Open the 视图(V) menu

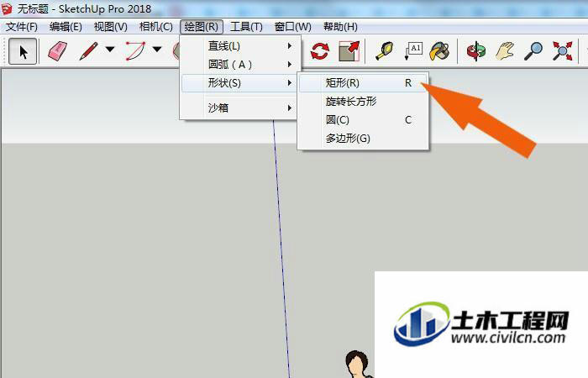point(110,27)
